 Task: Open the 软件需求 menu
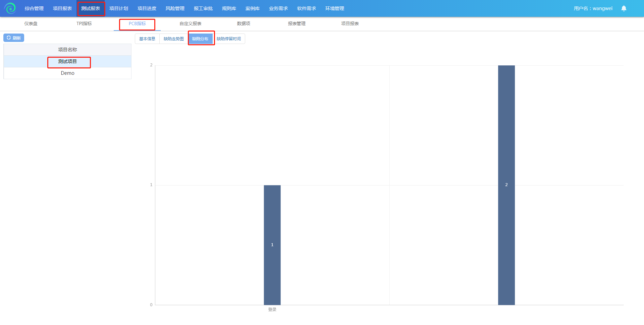[x=307, y=8]
